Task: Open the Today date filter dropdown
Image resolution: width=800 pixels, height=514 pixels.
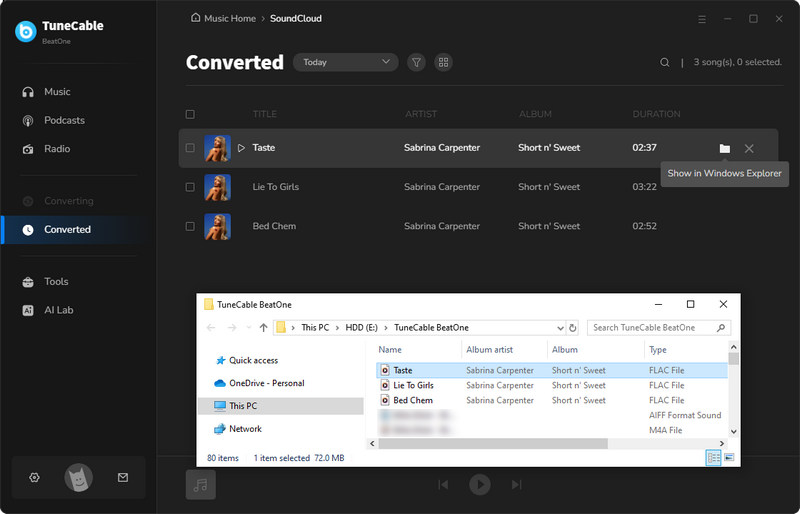Action: pos(345,62)
